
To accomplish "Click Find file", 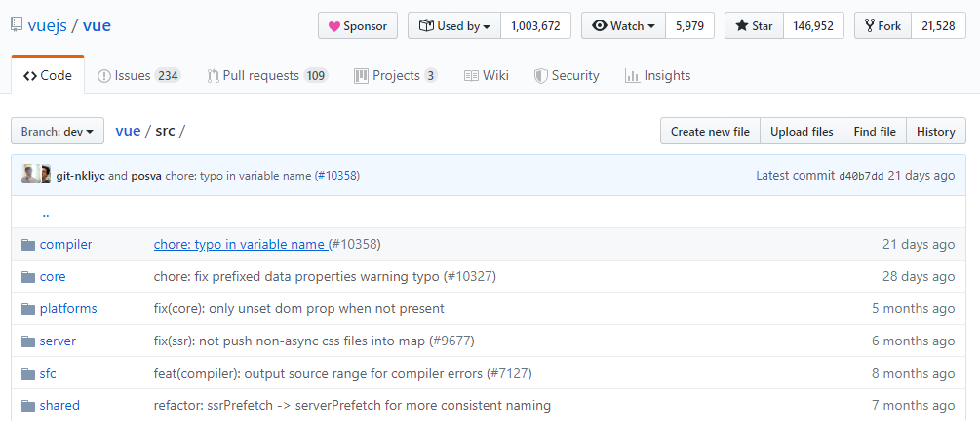I will point(875,132).
